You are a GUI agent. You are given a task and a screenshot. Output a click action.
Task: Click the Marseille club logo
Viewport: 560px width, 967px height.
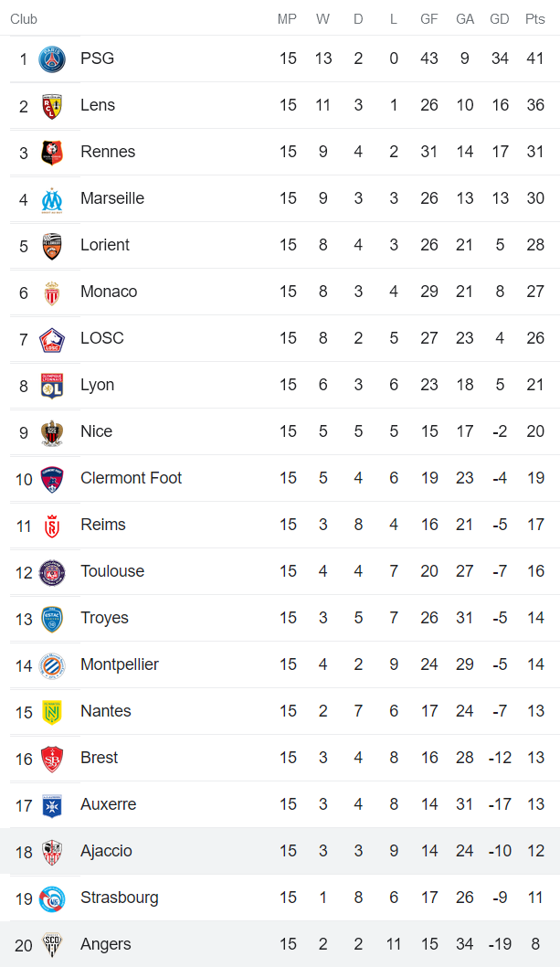click(x=52, y=199)
